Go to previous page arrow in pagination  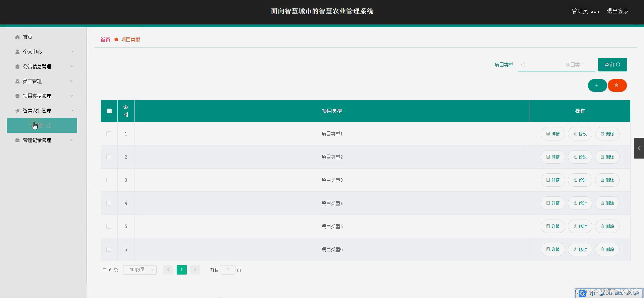click(168, 270)
